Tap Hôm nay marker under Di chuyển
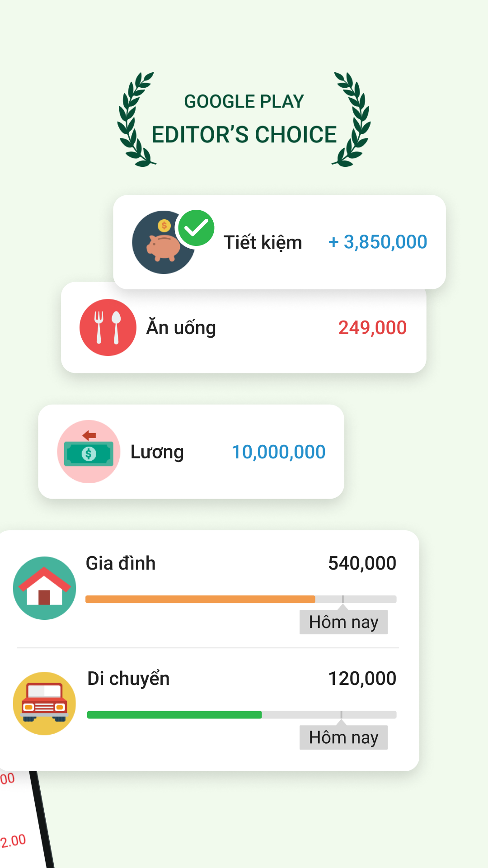 pyautogui.click(x=343, y=737)
